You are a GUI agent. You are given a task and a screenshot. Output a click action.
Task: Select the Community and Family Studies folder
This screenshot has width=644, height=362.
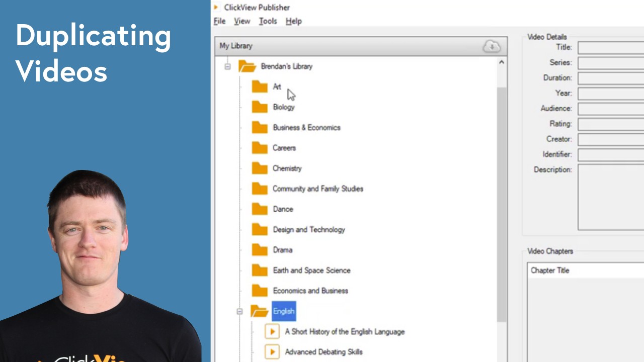318,189
